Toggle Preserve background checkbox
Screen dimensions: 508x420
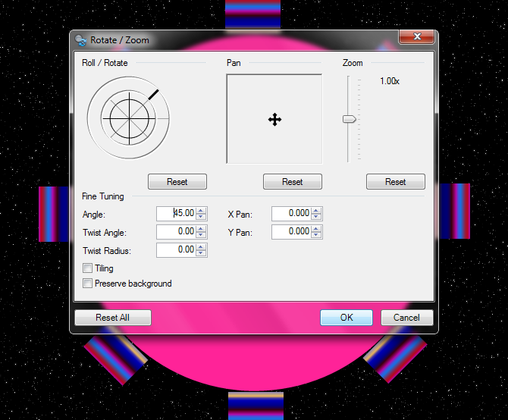[87, 284]
